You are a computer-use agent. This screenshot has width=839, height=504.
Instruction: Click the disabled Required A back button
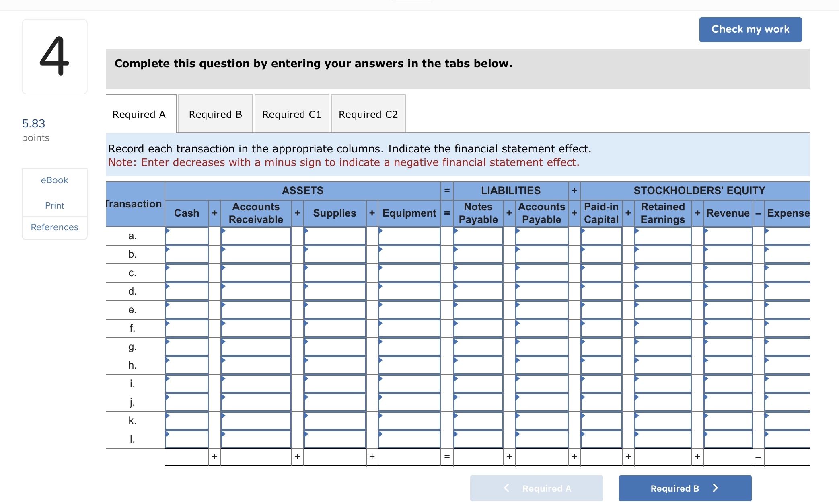536,488
